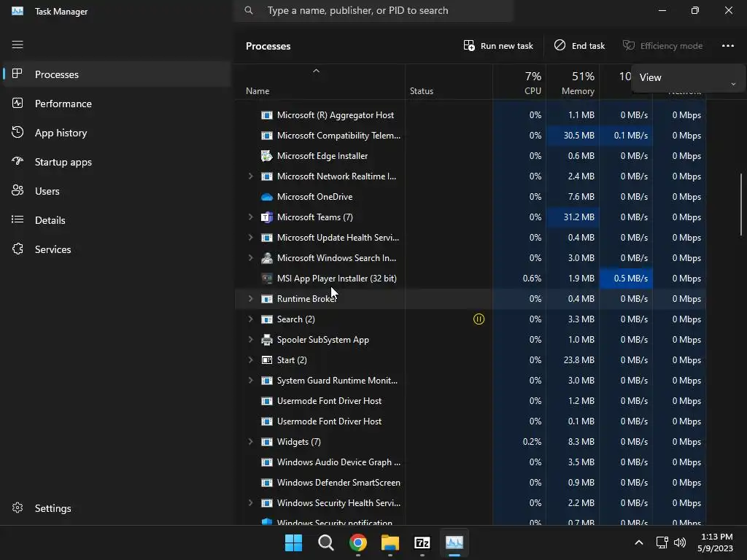Screen dimensions: 747x560
Task: Expand the Widgets (7) group
Action: (251, 442)
